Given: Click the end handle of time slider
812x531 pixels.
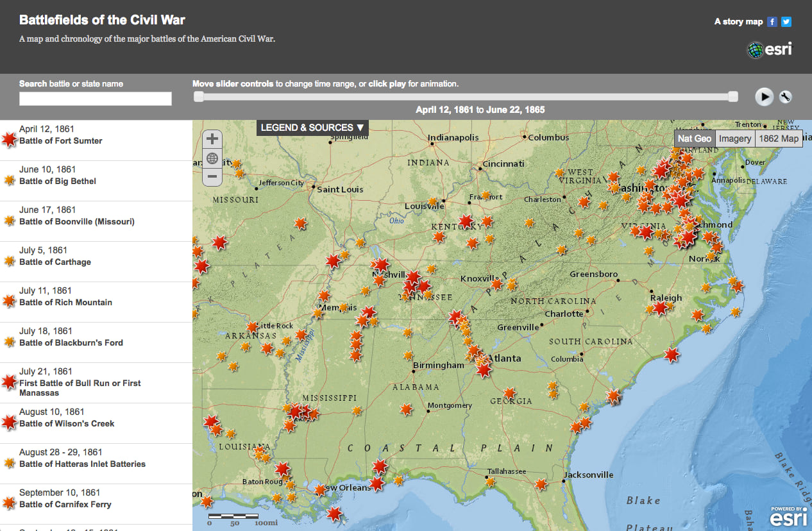Looking at the screenshot, I should [x=733, y=96].
